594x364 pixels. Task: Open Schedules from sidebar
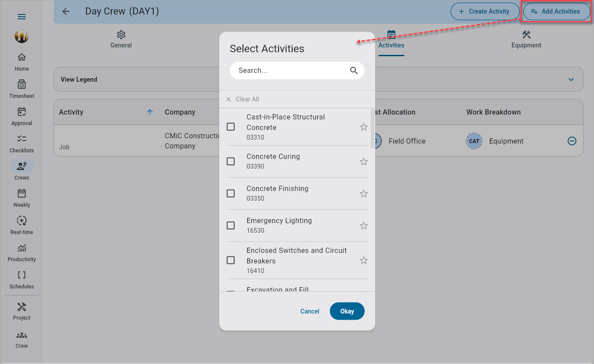click(x=22, y=280)
